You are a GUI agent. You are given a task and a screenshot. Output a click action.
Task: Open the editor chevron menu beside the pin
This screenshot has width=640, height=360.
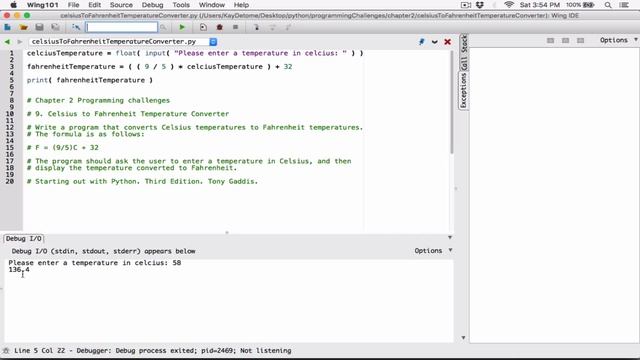[x=435, y=42]
